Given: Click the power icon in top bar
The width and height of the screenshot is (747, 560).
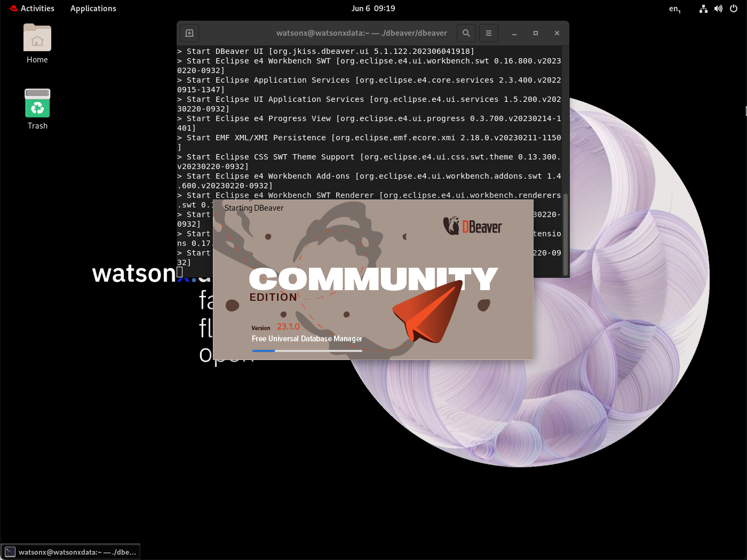Looking at the screenshot, I should pos(734,9).
